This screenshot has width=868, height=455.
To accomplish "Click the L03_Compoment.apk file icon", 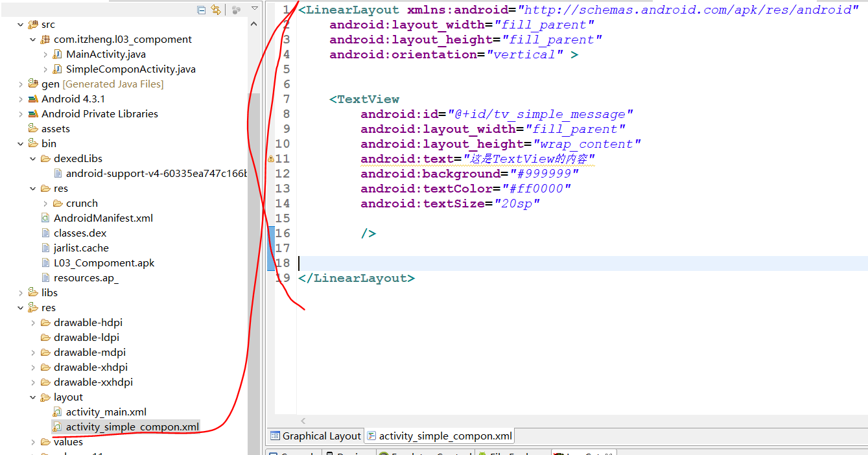I will point(45,263).
